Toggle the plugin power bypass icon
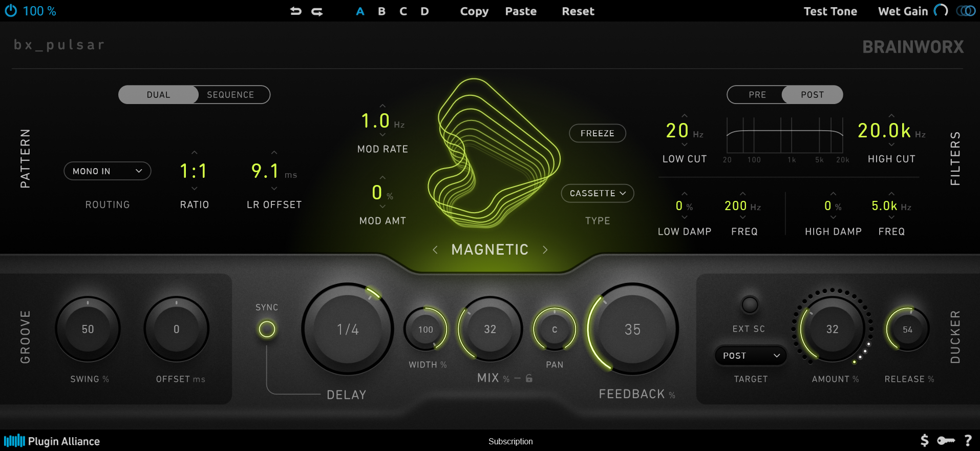The height and width of the screenshot is (451, 980). tap(11, 11)
